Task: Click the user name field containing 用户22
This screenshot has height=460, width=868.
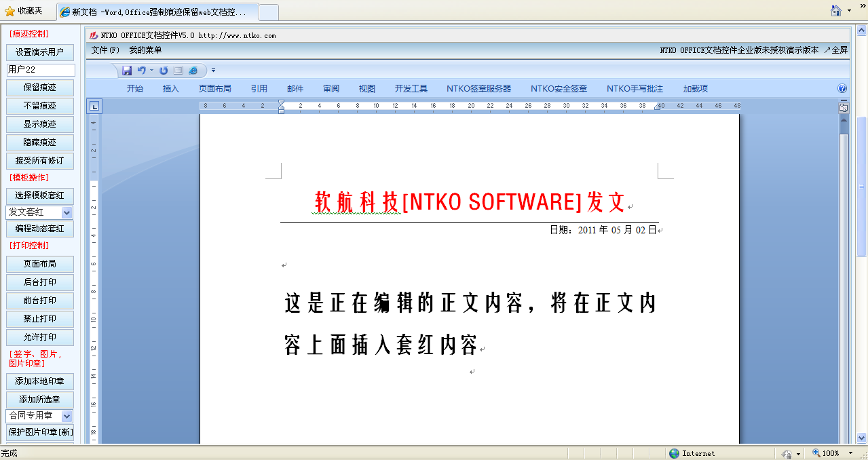Action: [x=41, y=70]
